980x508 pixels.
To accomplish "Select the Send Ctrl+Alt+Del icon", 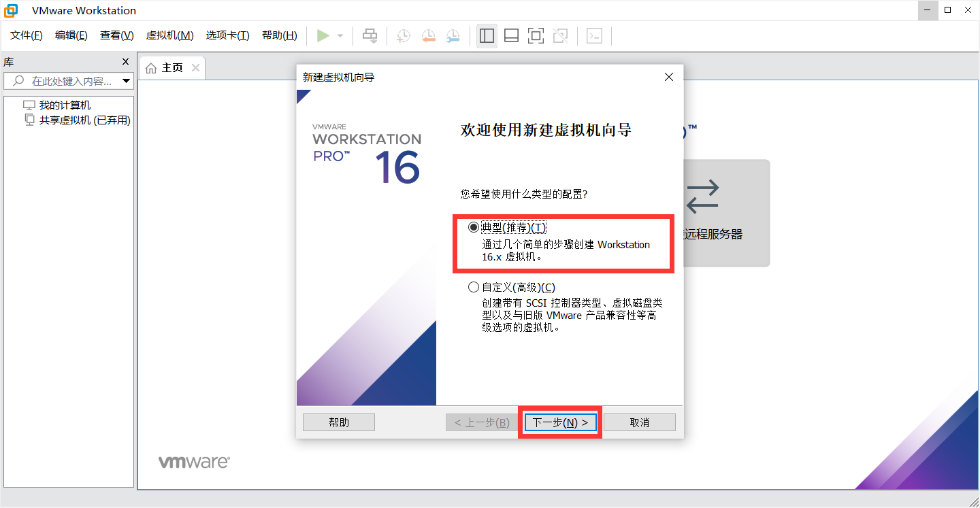I will tap(370, 35).
